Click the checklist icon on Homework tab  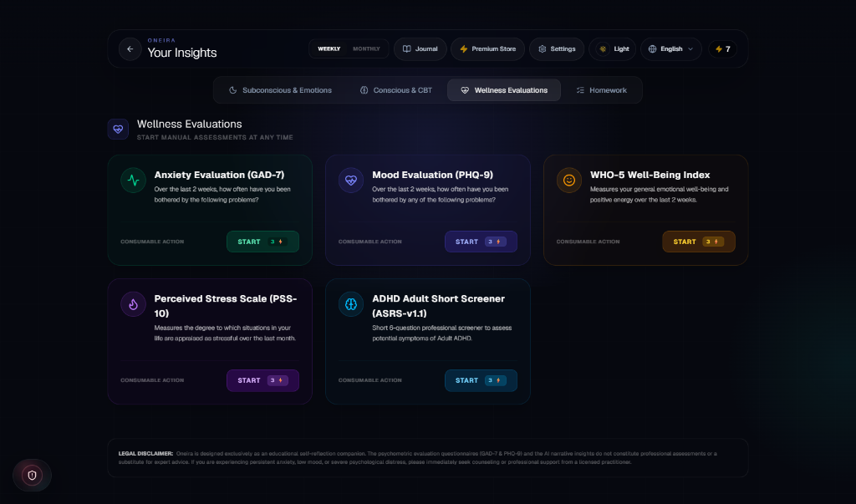pos(580,90)
